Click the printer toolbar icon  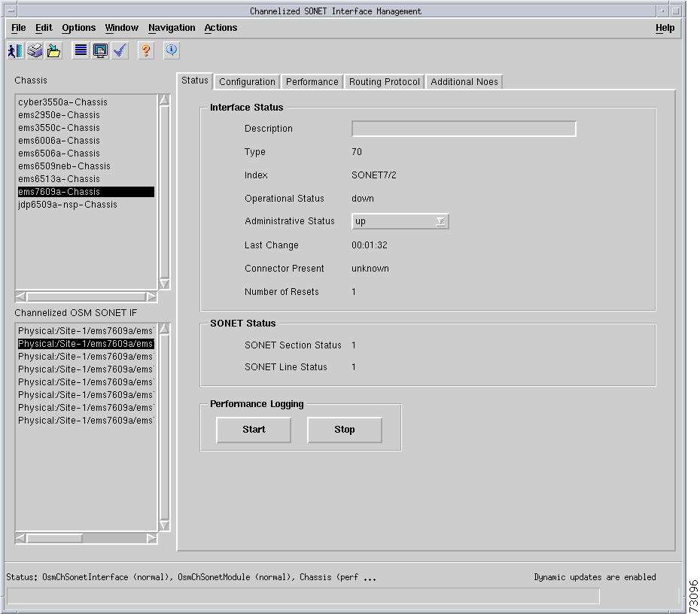tap(35, 50)
